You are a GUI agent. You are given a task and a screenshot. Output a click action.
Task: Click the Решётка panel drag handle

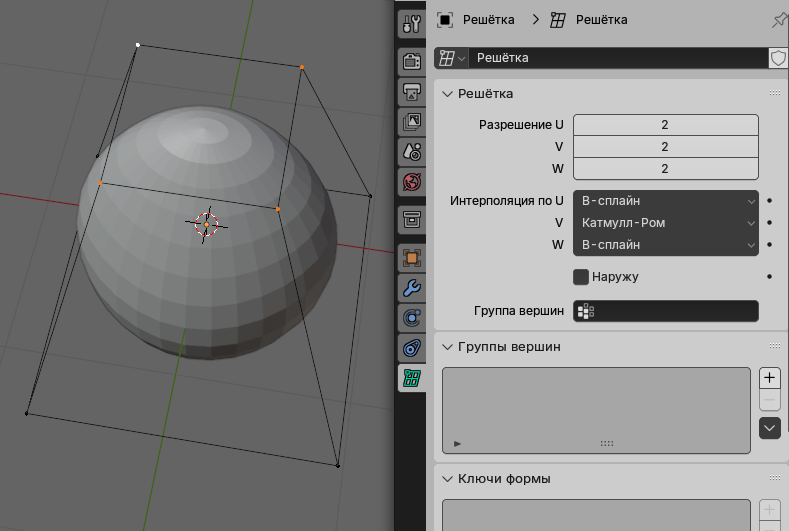[775, 93]
